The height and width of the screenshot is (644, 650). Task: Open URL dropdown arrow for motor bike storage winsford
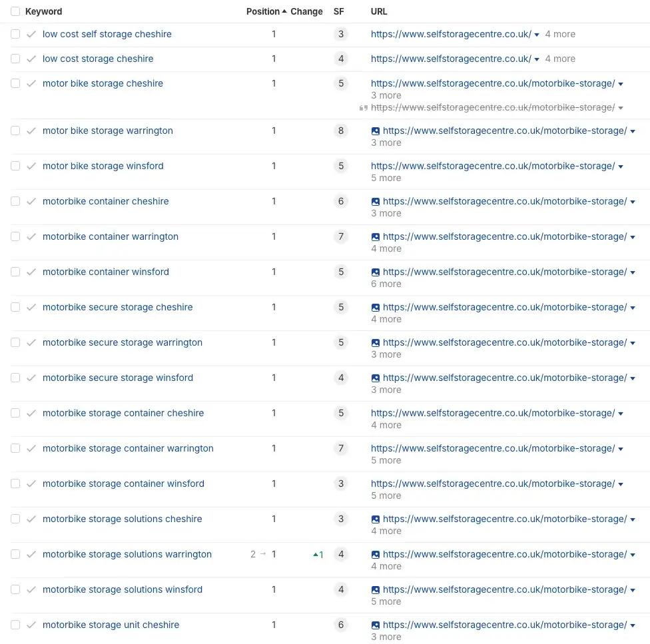click(x=621, y=166)
